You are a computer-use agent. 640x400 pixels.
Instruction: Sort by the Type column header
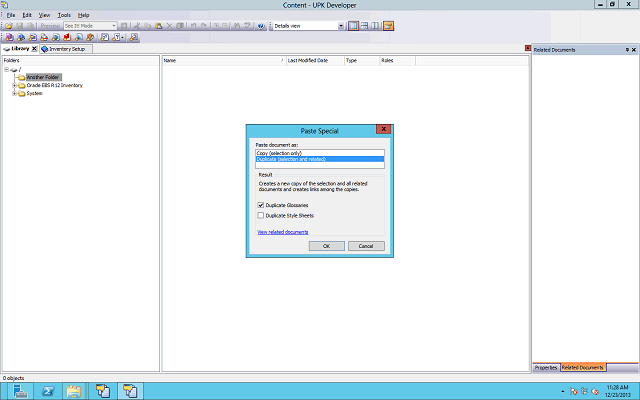tap(362, 60)
